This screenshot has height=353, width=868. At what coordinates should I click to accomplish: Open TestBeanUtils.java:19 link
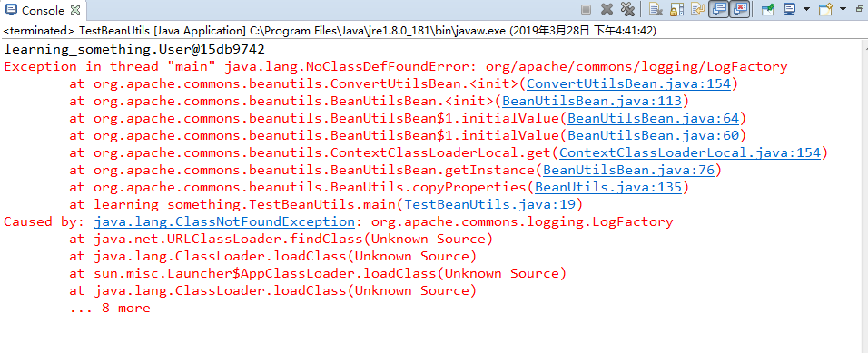pos(490,204)
